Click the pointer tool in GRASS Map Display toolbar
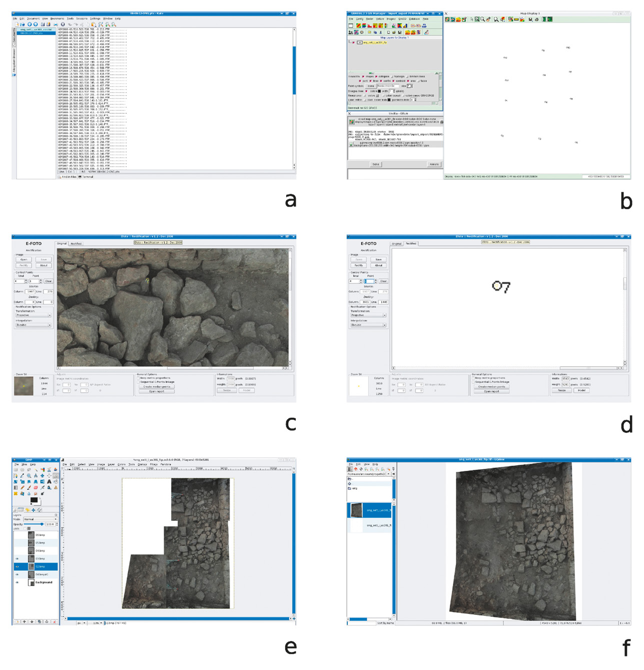Viewport: 644px width, 670px height. (x=472, y=20)
